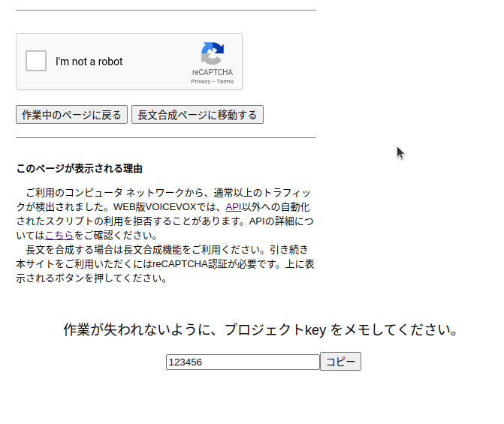
Task: Click the プロジェクトkey をメモしてください instruction text
Action: [x=261, y=330]
